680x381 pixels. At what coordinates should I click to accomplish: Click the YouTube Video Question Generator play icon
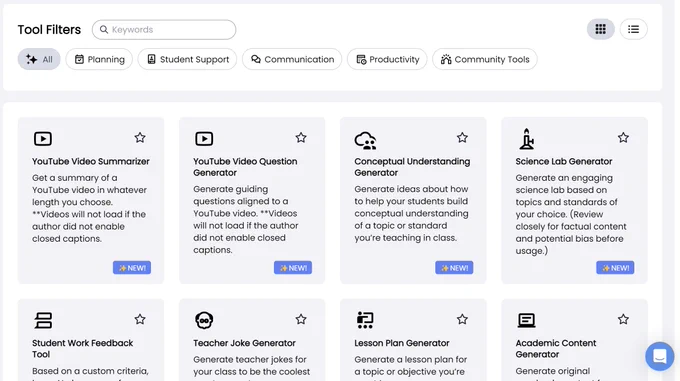(204, 139)
